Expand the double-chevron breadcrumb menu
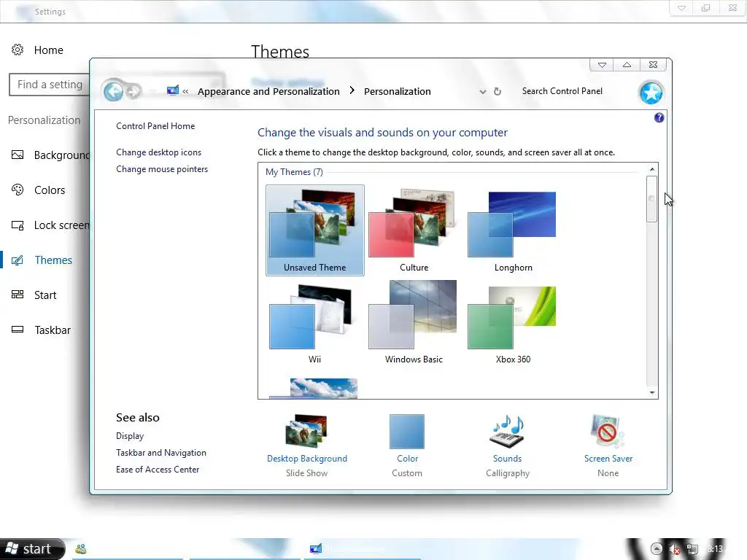Viewport: 747px width, 560px height. click(185, 91)
